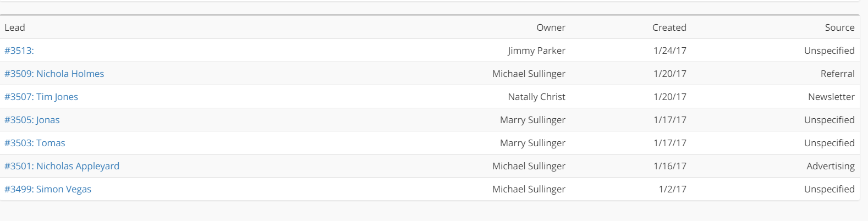Screen dimensions: 868x221
Task: Open lead #3501: Nicholas Appleyard
Action: coord(62,166)
